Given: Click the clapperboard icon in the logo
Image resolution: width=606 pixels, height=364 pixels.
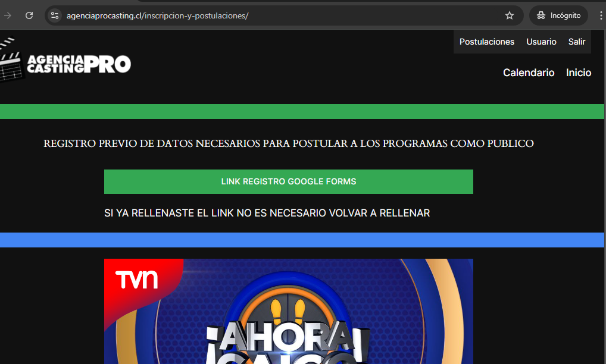Looking at the screenshot, I should click(x=11, y=61).
